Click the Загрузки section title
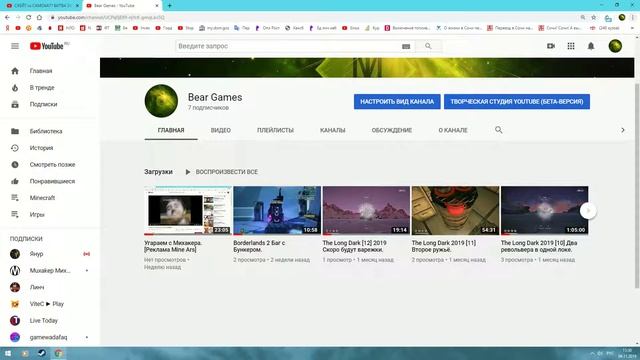 pyautogui.click(x=158, y=172)
